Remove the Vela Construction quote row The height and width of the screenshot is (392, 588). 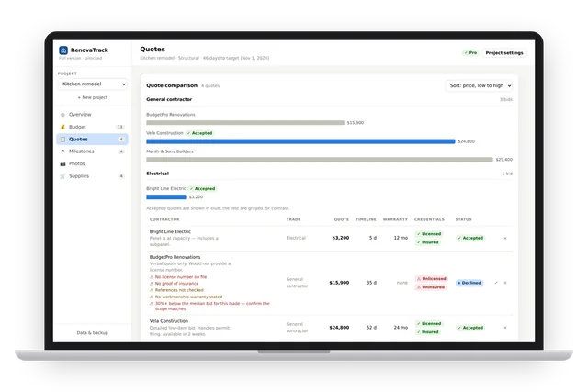[505, 328]
